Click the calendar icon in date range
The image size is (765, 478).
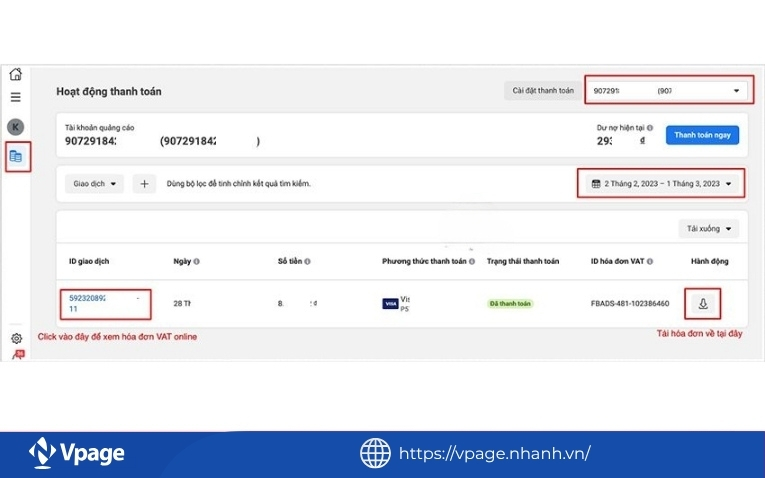pyautogui.click(x=596, y=184)
